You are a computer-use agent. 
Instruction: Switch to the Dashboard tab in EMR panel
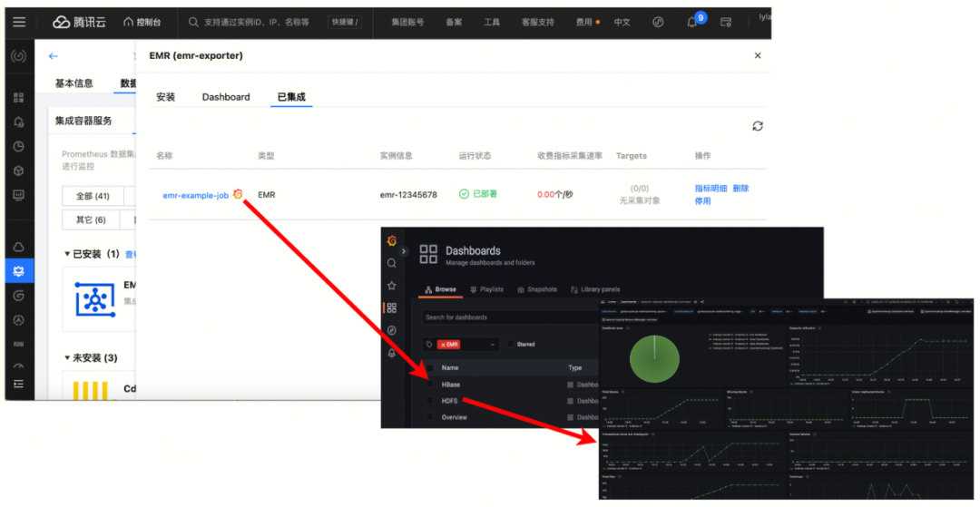(226, 97)
